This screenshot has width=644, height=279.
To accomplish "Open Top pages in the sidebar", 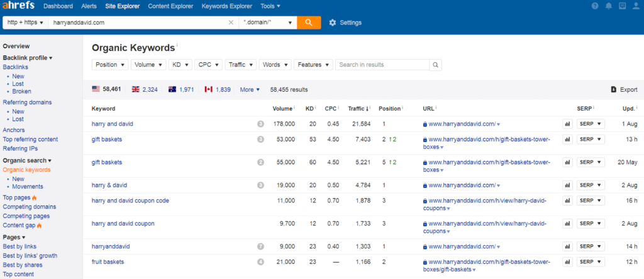I will (17, 197).
